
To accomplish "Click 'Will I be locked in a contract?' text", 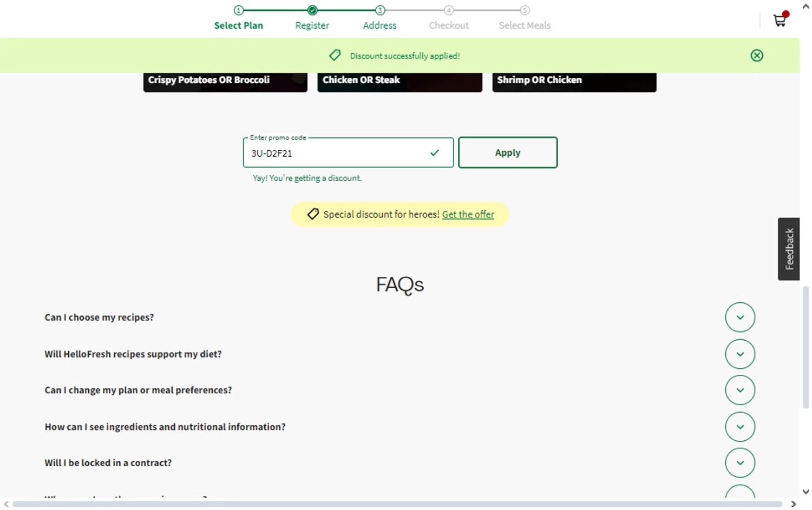I will tap(108, 463).
